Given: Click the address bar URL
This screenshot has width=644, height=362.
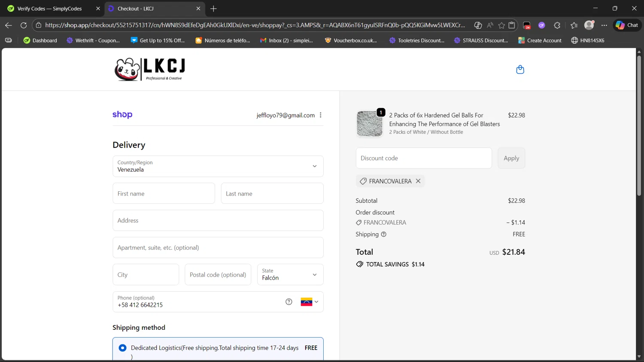Looking at the screenshot, I should tap(255, 25).
